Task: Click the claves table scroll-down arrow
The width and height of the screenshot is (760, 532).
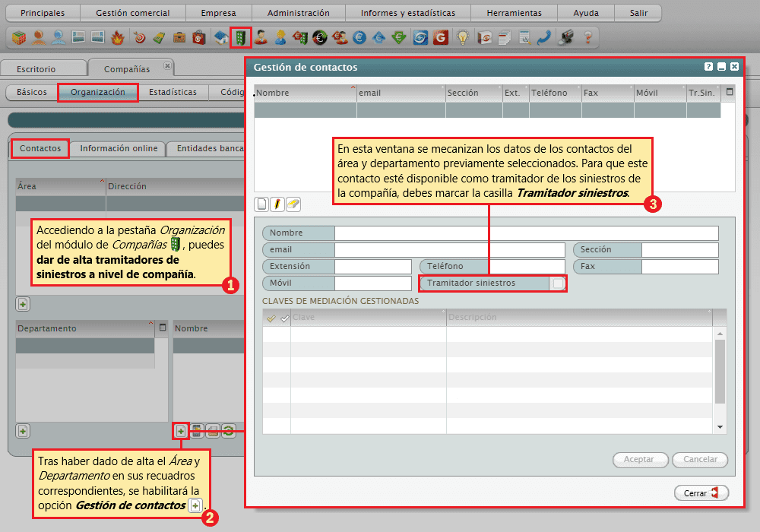Action: 720,427
